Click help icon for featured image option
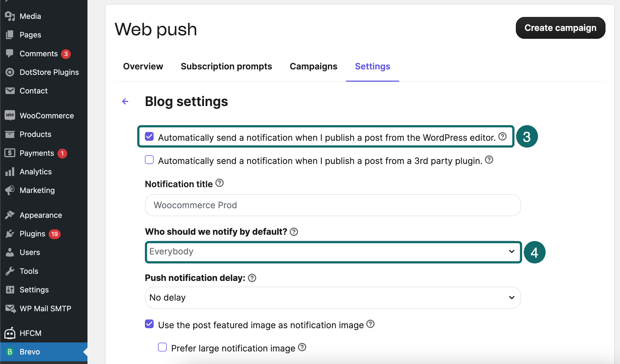The height and width of the screenshot is (364, 620). pos(370,324)
